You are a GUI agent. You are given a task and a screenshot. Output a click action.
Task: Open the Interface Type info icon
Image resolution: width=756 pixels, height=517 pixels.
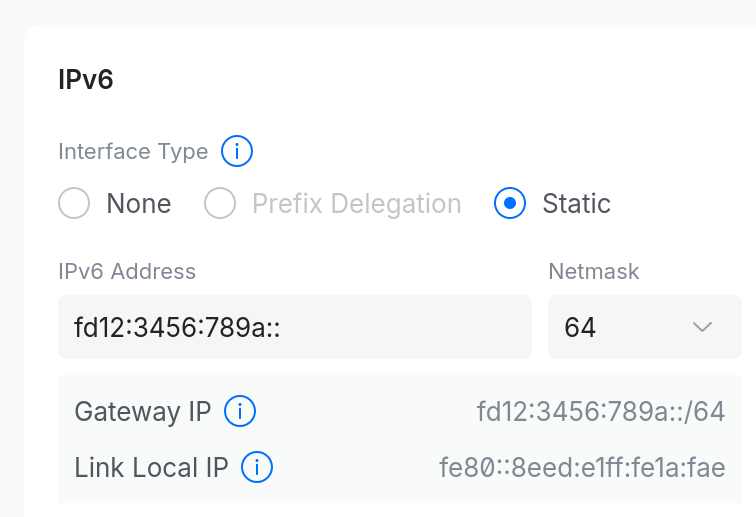click(237, 151)
